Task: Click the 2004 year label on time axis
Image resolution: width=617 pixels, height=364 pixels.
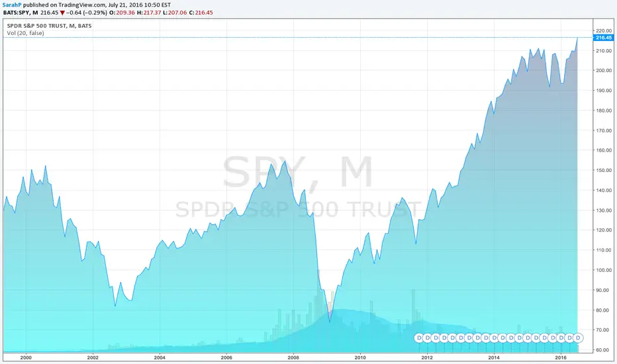Action: pos(160,357)
